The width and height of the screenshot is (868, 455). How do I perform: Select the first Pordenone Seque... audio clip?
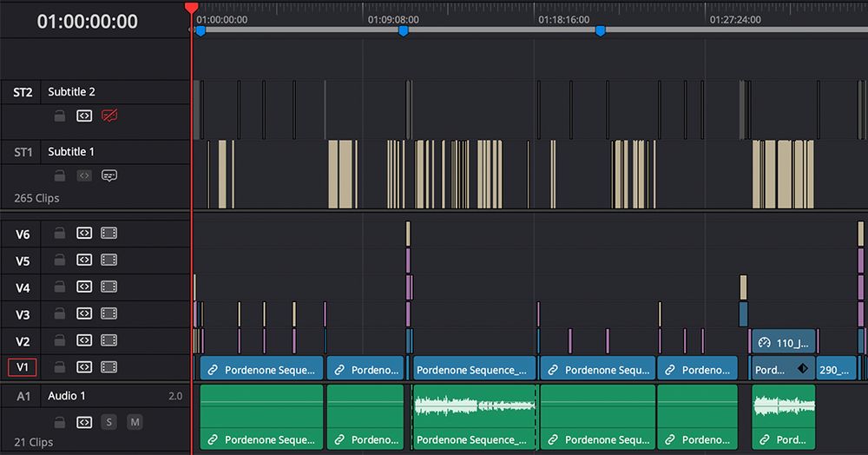tap(261, 417)
